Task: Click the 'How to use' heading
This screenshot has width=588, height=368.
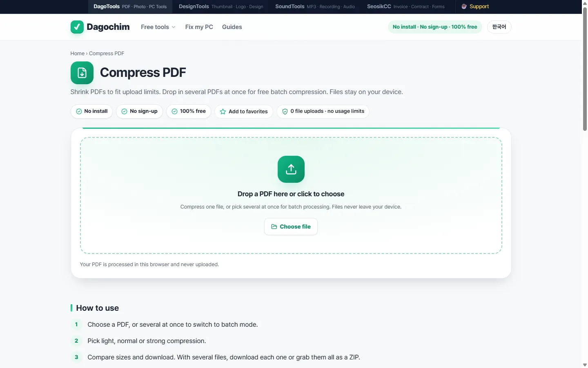Action: (98, 308)
